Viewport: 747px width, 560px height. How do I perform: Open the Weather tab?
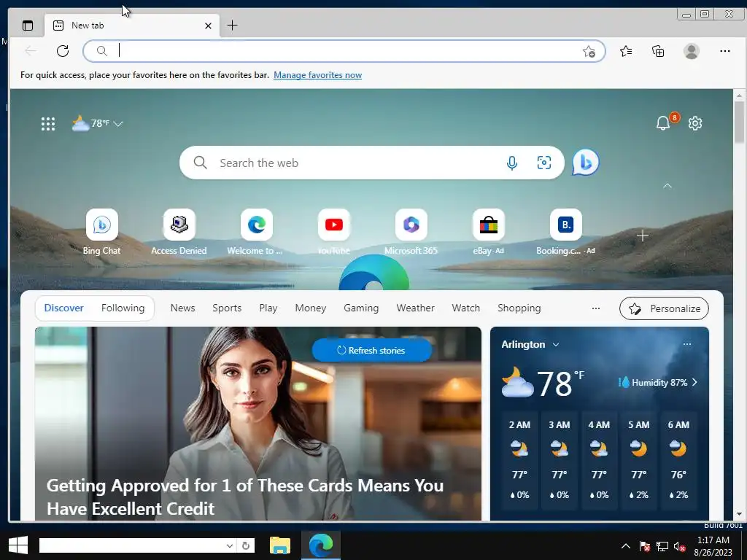click(x=415, y=308)
